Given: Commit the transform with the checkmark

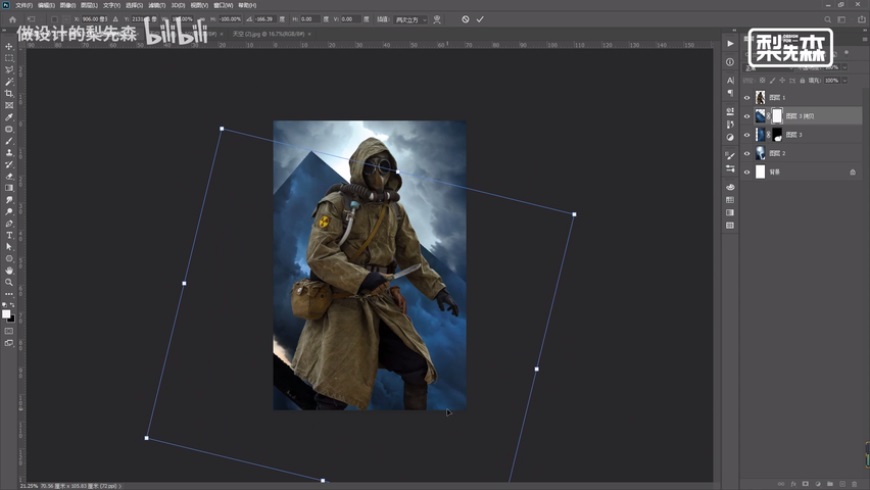Looking at the screenshot, I should pyautogui.click(x=480, y=19).
